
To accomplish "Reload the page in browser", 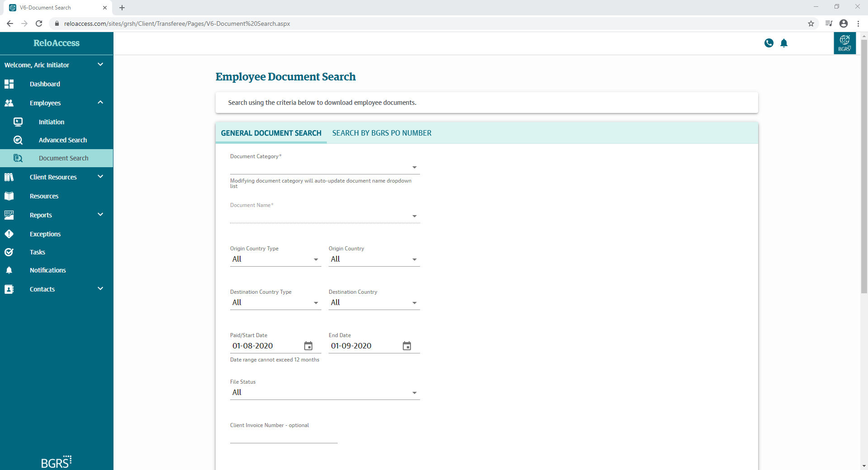I will [39, 23].
